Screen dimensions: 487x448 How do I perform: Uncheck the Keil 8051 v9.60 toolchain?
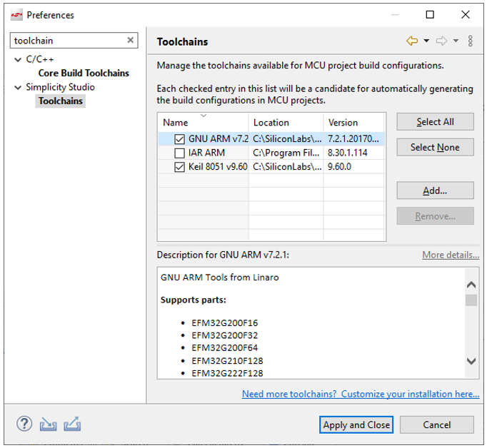(x=179, y=167)
